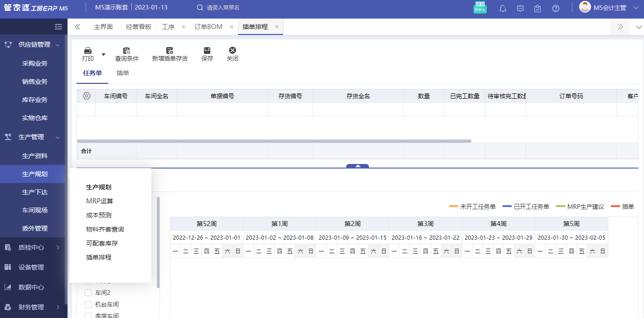The image size is (644, 318).
Task: Open the 打印 (Print) tool
Action: (x=88, y=53)
